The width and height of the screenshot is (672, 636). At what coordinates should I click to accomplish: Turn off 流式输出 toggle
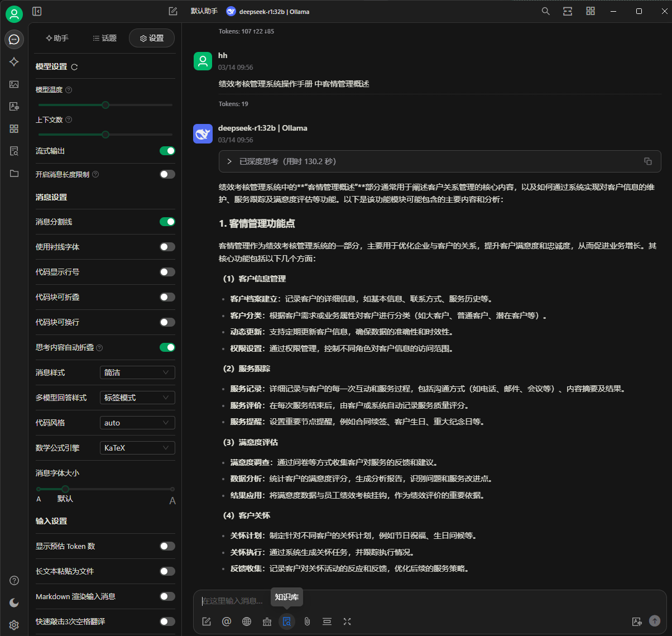click(x=167, y=151)
